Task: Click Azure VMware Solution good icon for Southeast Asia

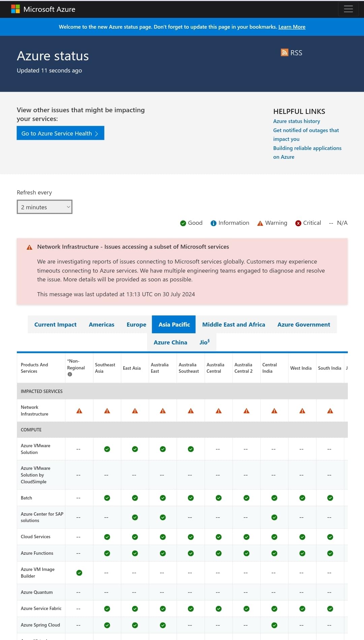Action: pos(107,449)
